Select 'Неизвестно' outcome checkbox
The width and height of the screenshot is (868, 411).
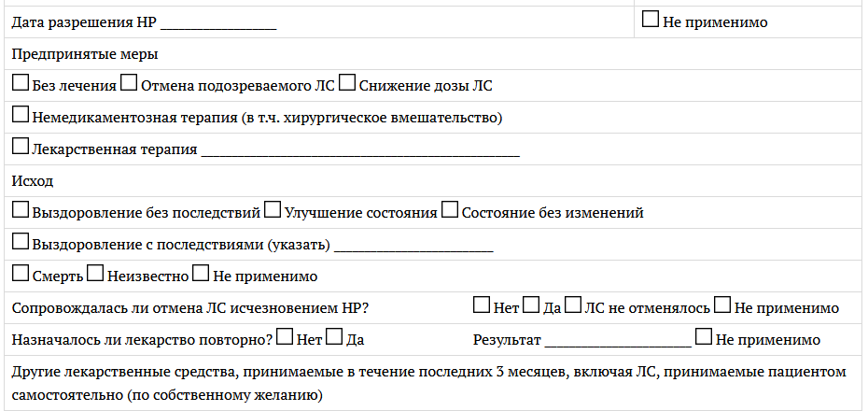pos(95,274)
